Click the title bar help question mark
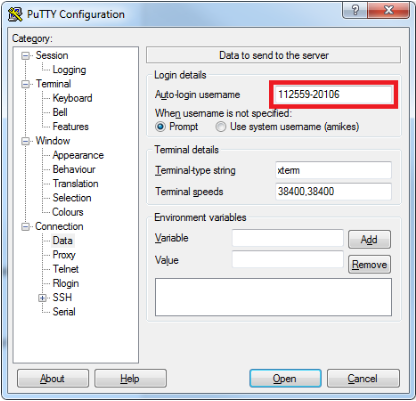Screen dimensions: 416x401 [x=355, y=10]
